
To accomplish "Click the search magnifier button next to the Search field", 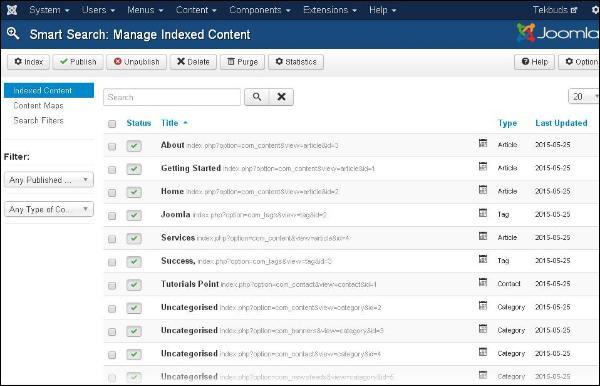I will 257,97.
